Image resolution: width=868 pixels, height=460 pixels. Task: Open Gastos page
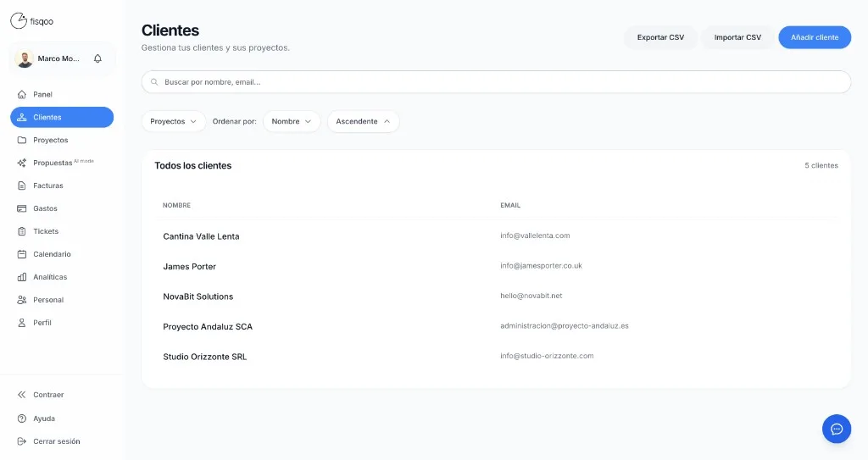(62, 208)
